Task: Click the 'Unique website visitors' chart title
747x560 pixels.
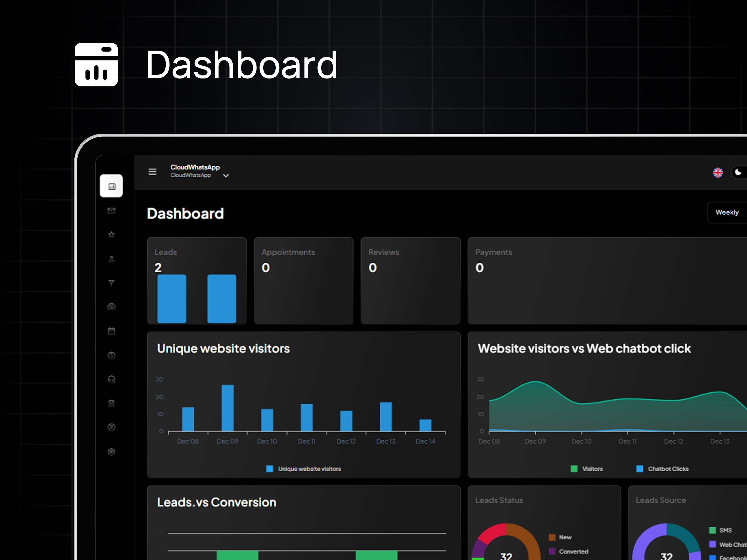Action: (x=224, y=349)
